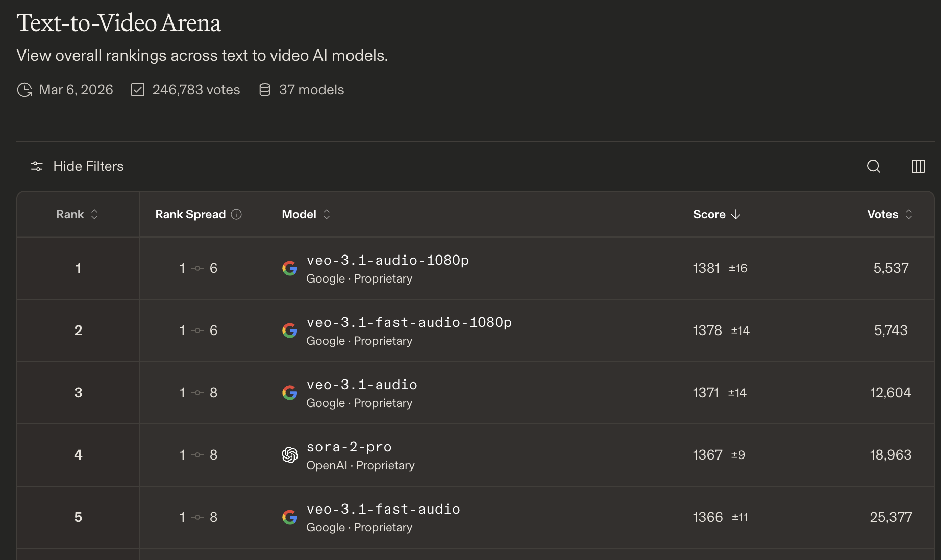Click the votes checkbox icon in header
The width and height of the screenshot is (941, 560).
(138, 90)
